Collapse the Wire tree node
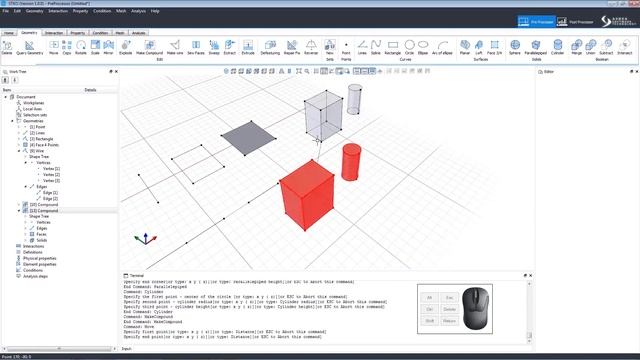The height and width of the screenshot is (360, 640). [19, 151]
